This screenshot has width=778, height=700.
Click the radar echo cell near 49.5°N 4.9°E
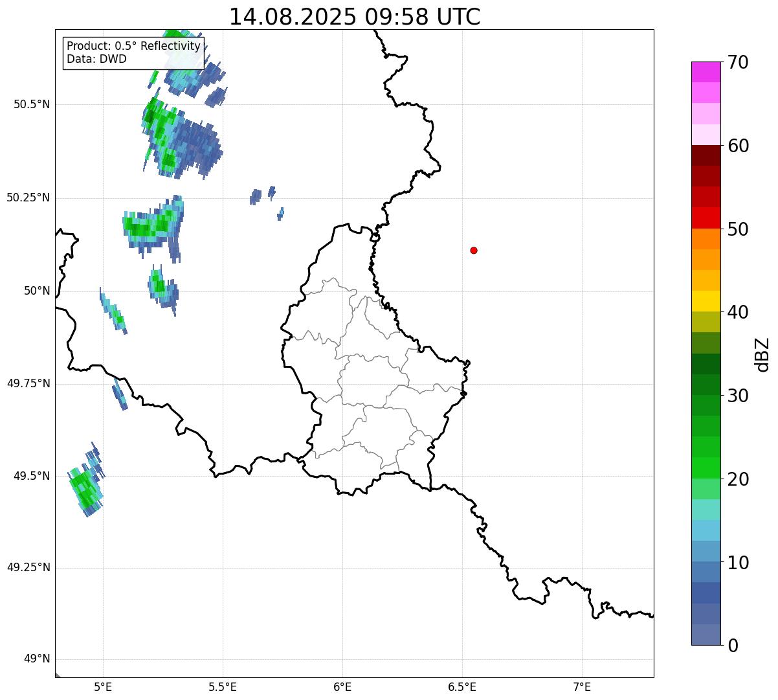[x=86, y=480]
